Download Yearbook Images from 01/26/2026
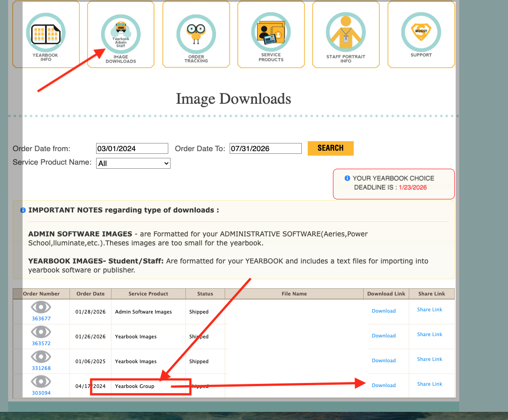This screenshot has height=420, width=508. [383, 336]
